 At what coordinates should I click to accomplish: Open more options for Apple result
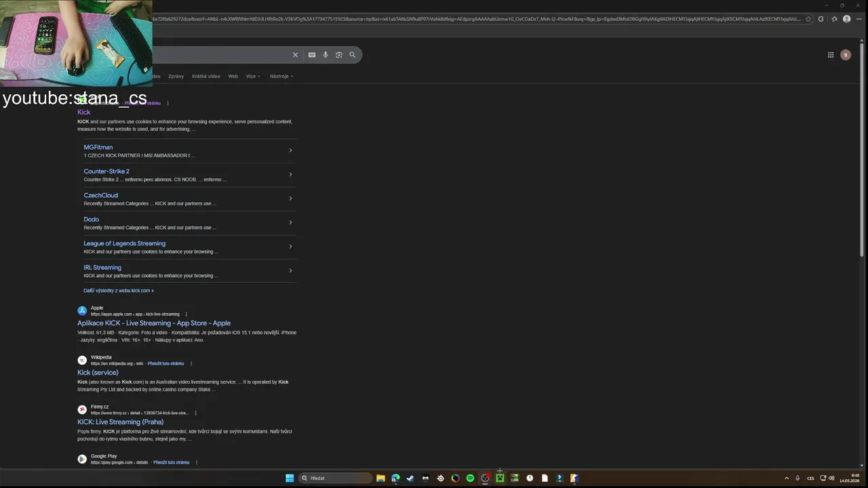pyautogui.click(x=186, y=314)
